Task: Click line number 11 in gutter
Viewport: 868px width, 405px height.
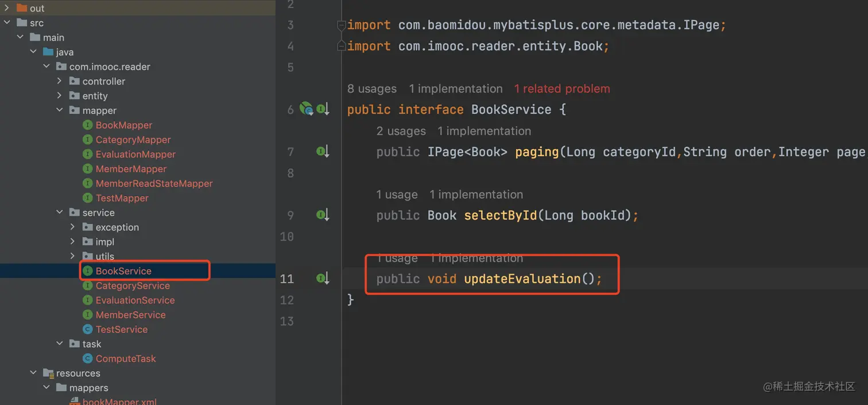Action: (x=287, y=279)
